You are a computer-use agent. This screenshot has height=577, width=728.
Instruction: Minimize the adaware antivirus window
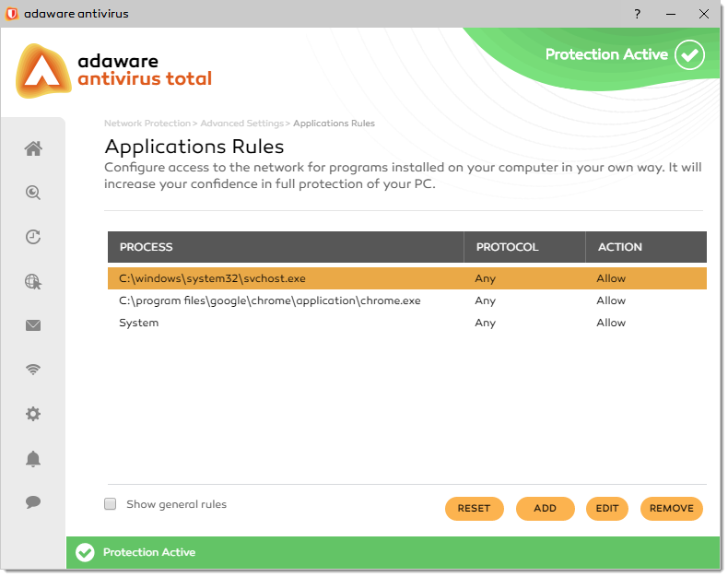click(x=671, y=14)
